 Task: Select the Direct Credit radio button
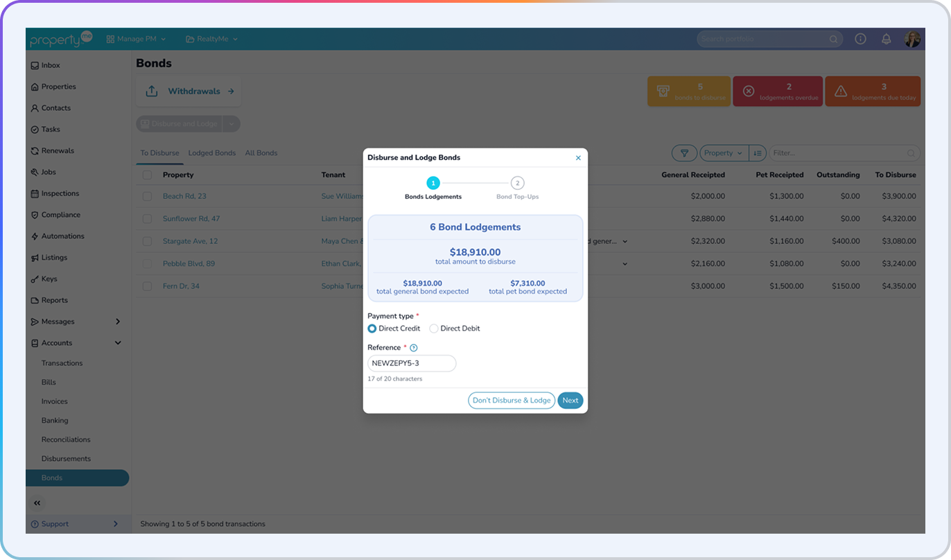(x=372, y=329)
